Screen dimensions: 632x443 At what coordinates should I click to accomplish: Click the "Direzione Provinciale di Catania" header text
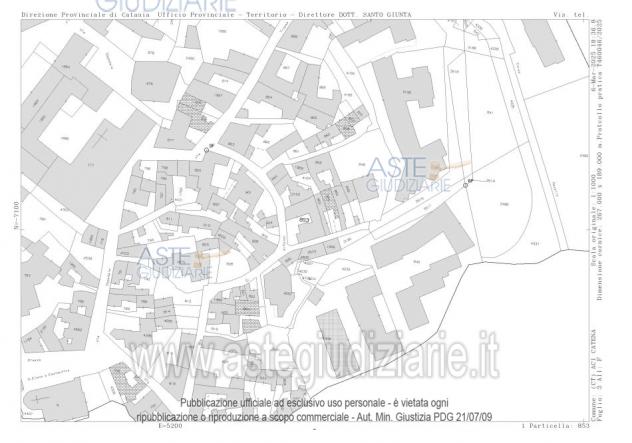click(85, 15)
